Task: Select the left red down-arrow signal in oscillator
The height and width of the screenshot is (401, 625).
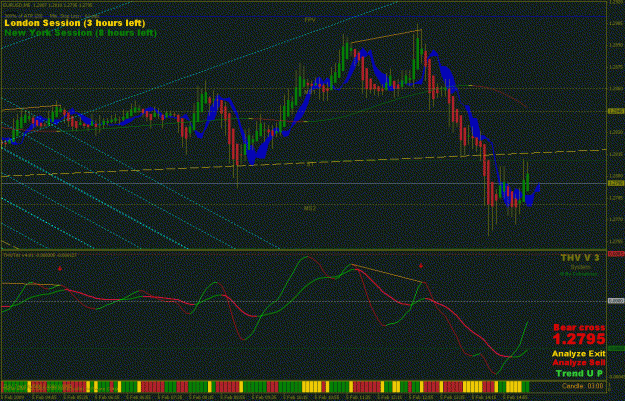Action: coord(60,269)
